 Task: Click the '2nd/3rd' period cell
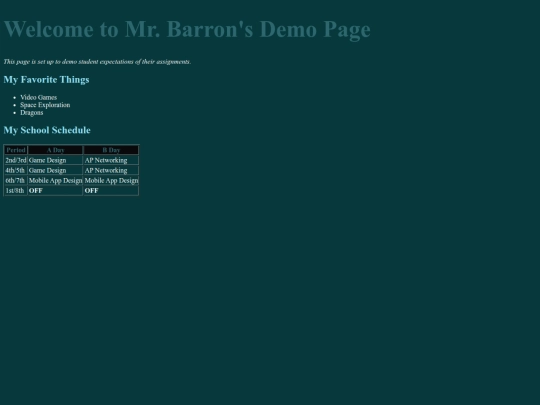(16, 160)
